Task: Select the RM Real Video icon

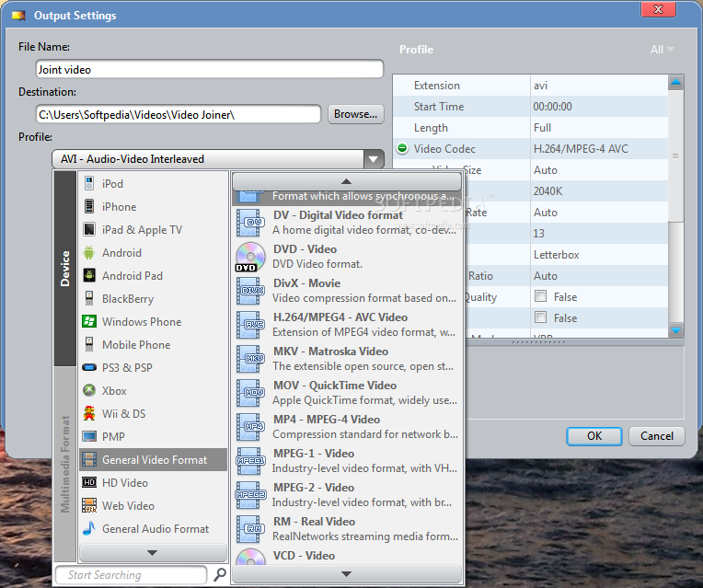Action: pos(250,529)
